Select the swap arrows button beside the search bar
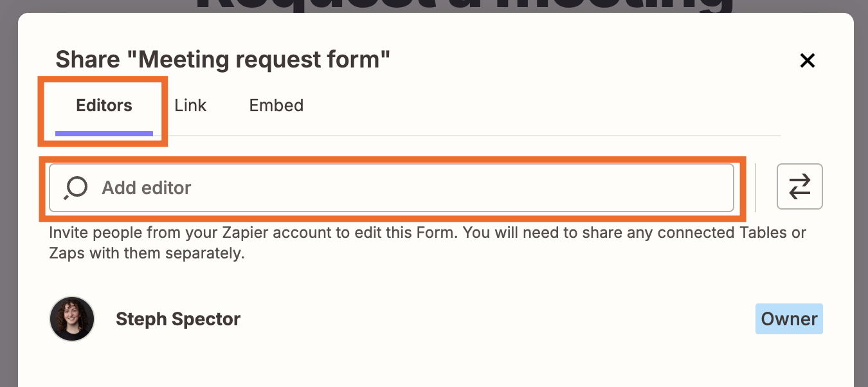The image size is (868, 387). (x=799, y=186)
